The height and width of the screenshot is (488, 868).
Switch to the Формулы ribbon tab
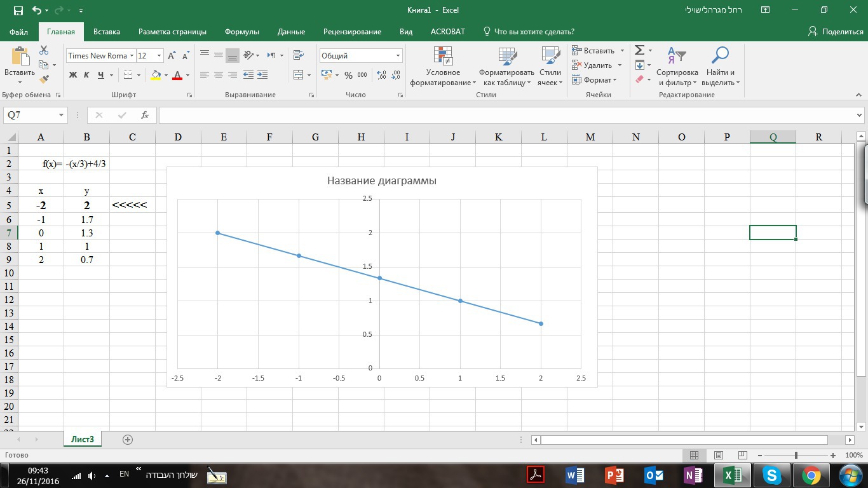pos(241,32)
